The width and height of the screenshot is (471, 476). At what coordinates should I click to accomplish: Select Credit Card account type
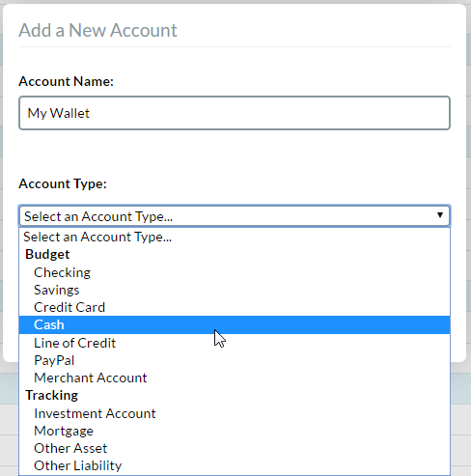235,307
